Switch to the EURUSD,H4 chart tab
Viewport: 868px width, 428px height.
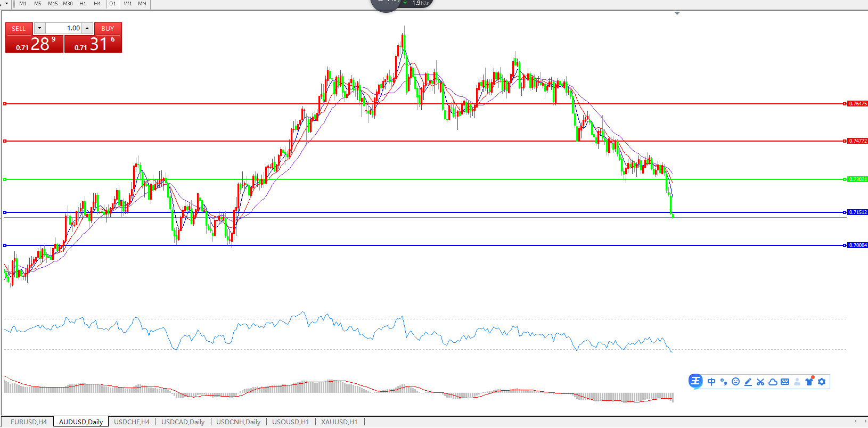29,422
